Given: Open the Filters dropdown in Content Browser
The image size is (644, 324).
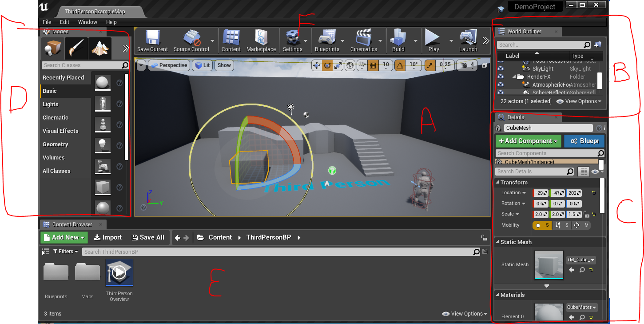Looking at the screenshot, I should pos(66,252).
